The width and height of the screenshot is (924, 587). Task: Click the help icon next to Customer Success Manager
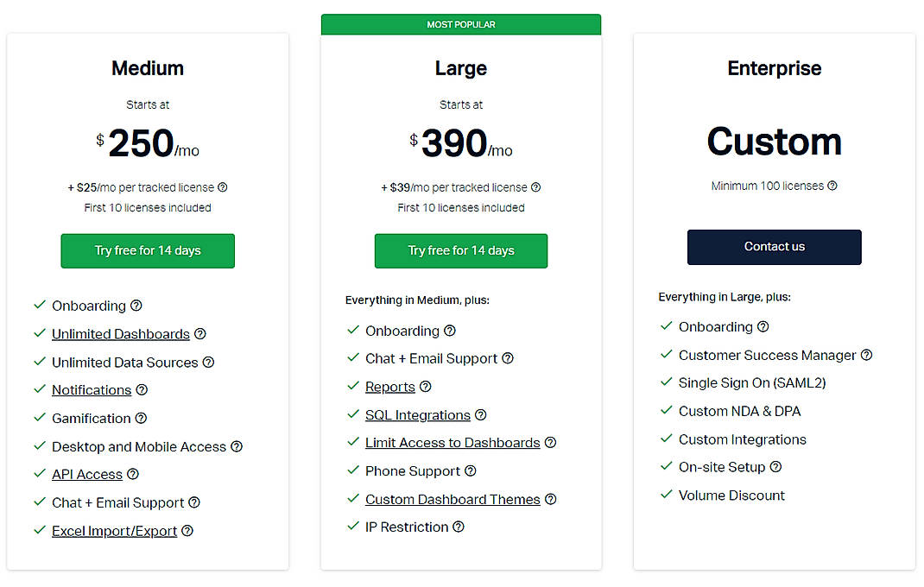[868, 355]
